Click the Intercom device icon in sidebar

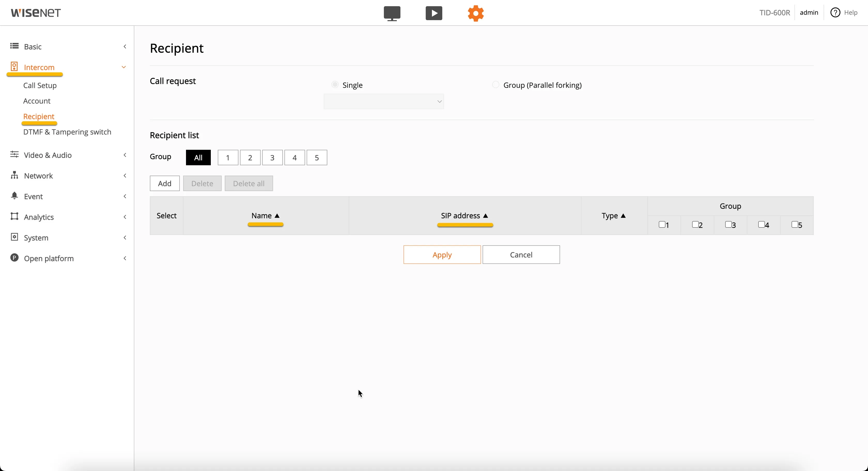pos(14,66)
